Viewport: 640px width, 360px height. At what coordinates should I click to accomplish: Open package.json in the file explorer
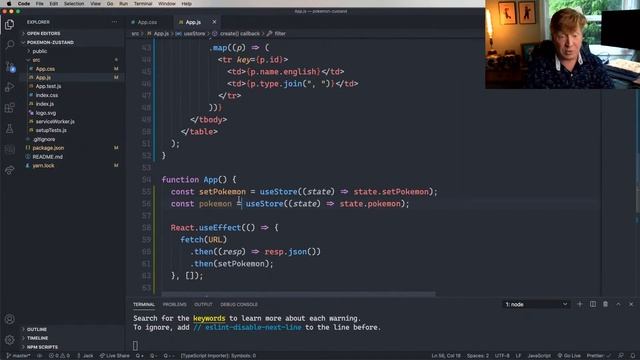(48, 148)
